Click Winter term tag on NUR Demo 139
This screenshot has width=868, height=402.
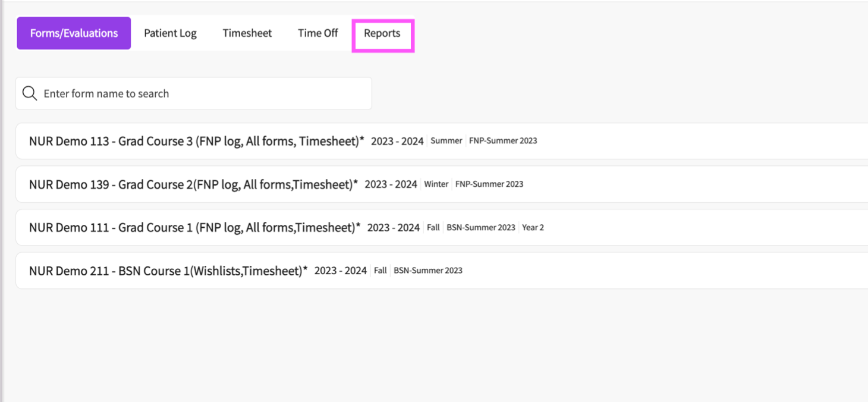(x=436, y=184)
